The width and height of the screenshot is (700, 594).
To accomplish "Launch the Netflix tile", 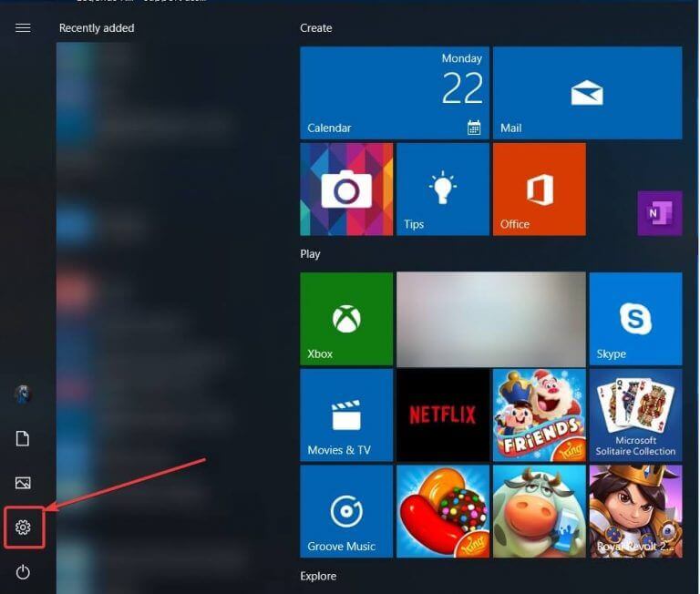I will 443,415.
